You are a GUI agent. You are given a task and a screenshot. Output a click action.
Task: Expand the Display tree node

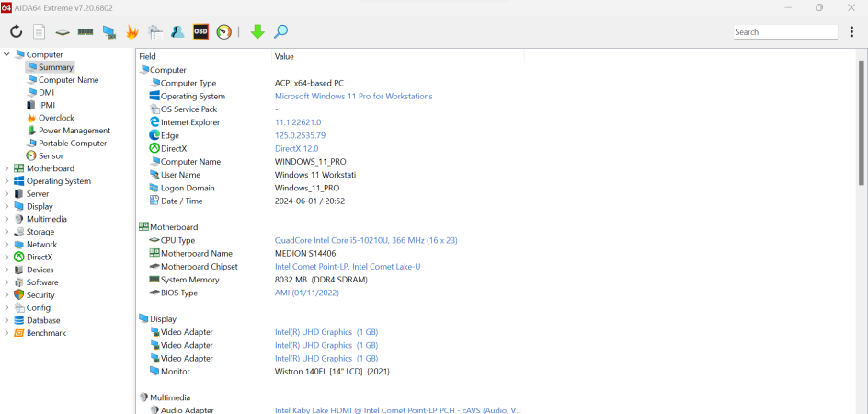tap(6, 207)
